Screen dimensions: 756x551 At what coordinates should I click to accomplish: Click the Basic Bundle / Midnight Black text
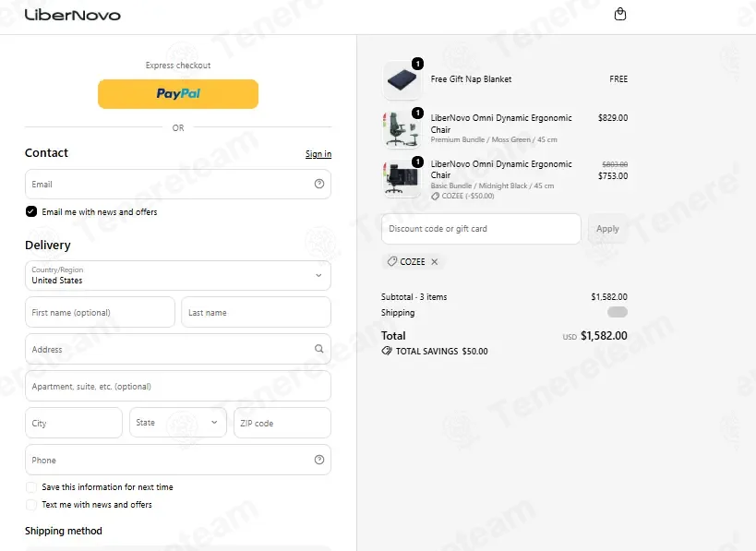pyautogui.click(x=492, y=186)
